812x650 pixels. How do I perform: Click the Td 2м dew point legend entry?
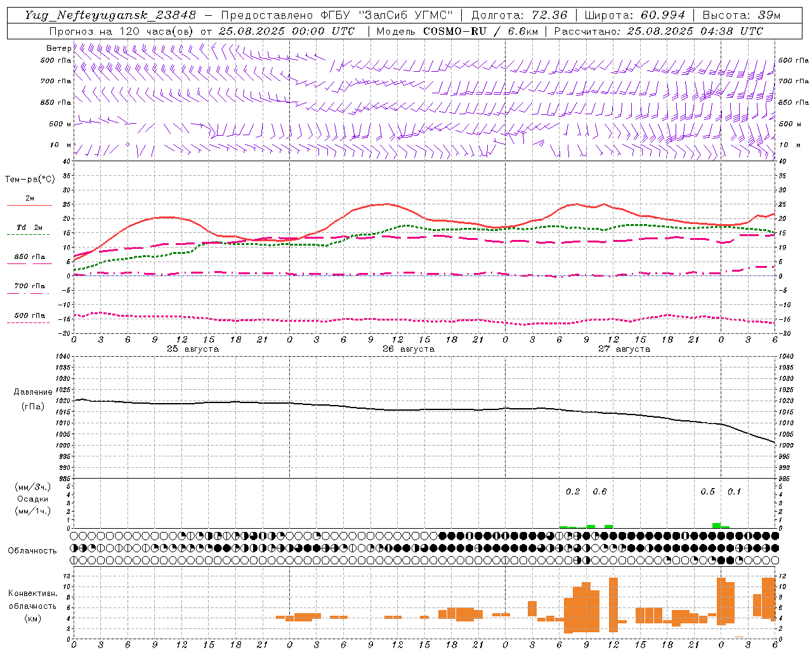click(29, 227)
